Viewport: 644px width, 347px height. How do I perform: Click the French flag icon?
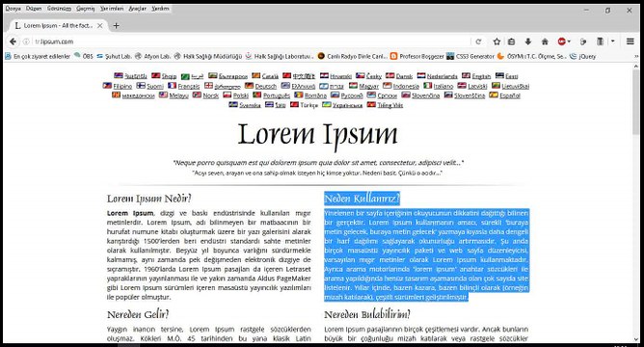[173, 86]
